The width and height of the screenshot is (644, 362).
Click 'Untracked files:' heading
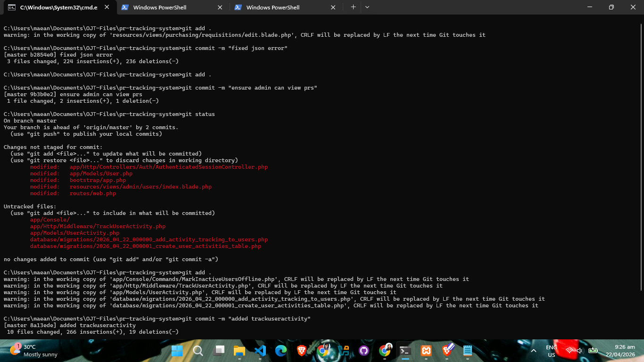(x=30, y=206)
